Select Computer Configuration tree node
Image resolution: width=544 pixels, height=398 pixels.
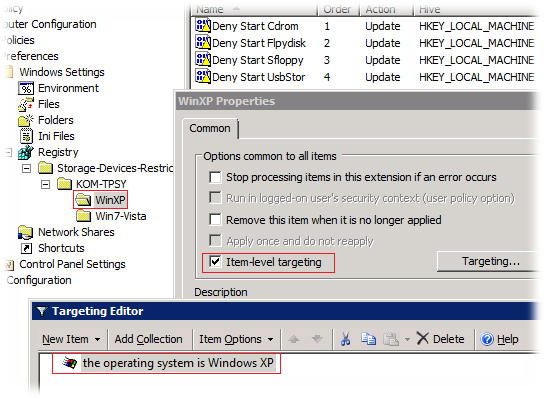[50, 24]
